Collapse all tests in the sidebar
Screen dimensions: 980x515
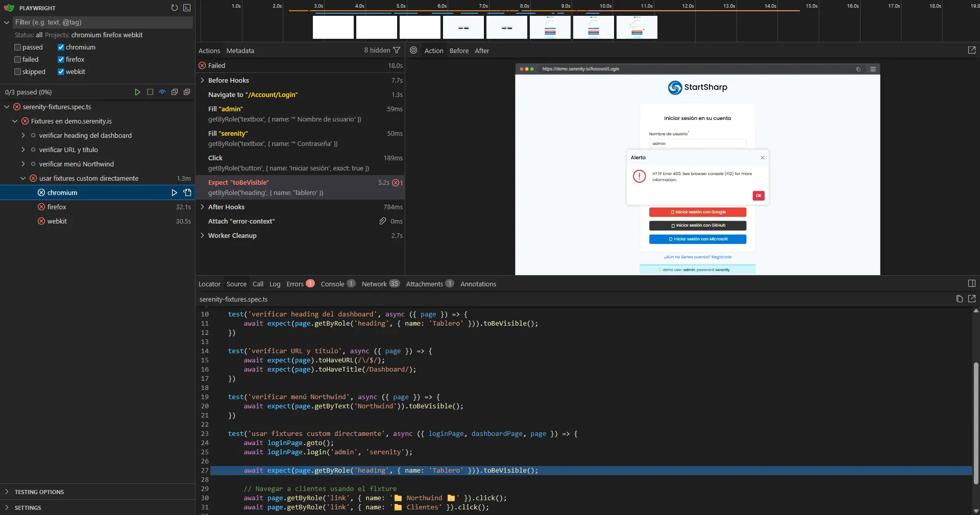pyautogui.click(x=174, y=92)
